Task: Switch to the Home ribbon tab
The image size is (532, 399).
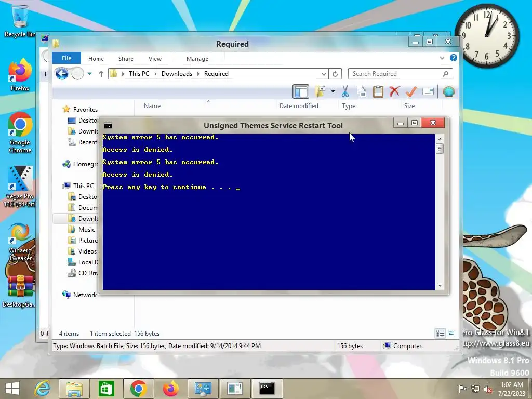Action: 96,59
